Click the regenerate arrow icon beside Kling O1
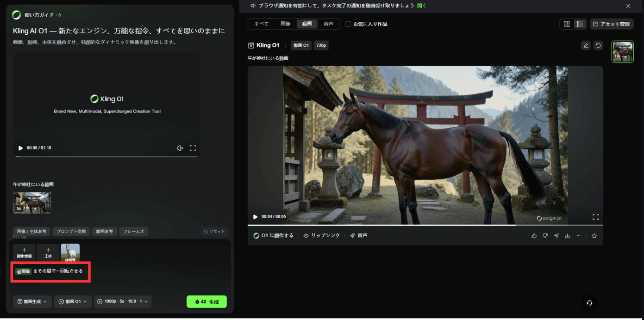The height and width of the screenshot is (320, 644). [598, 45]
